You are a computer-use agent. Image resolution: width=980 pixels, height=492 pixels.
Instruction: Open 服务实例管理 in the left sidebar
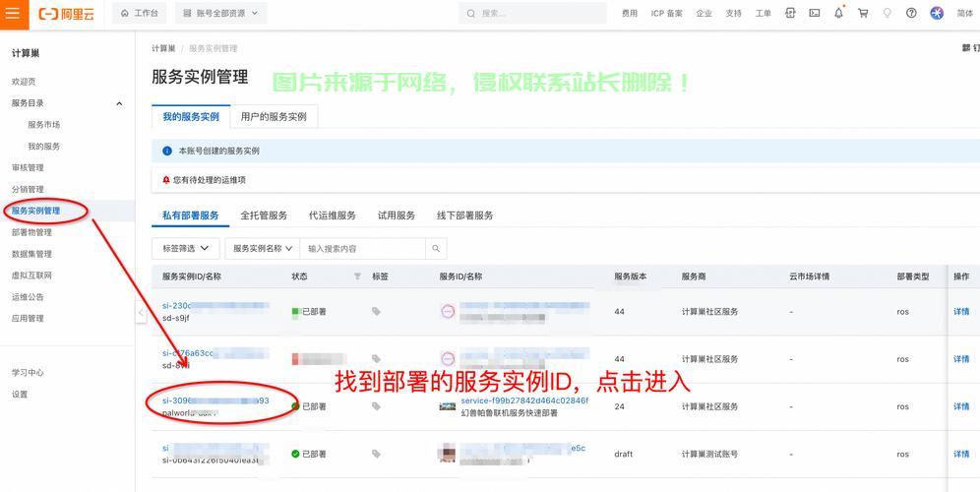[35, 211]
